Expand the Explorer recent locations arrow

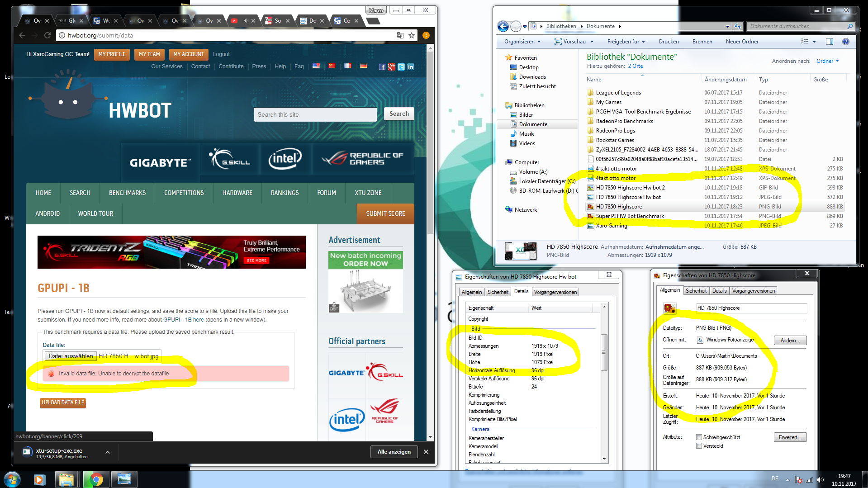pyautogui.click(x=525, y=27)
